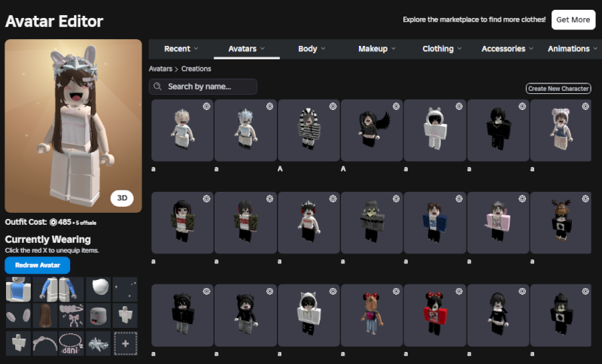602x364 pixels.
Task: Remove brown long hair from worn items
Action: (45, 315)
